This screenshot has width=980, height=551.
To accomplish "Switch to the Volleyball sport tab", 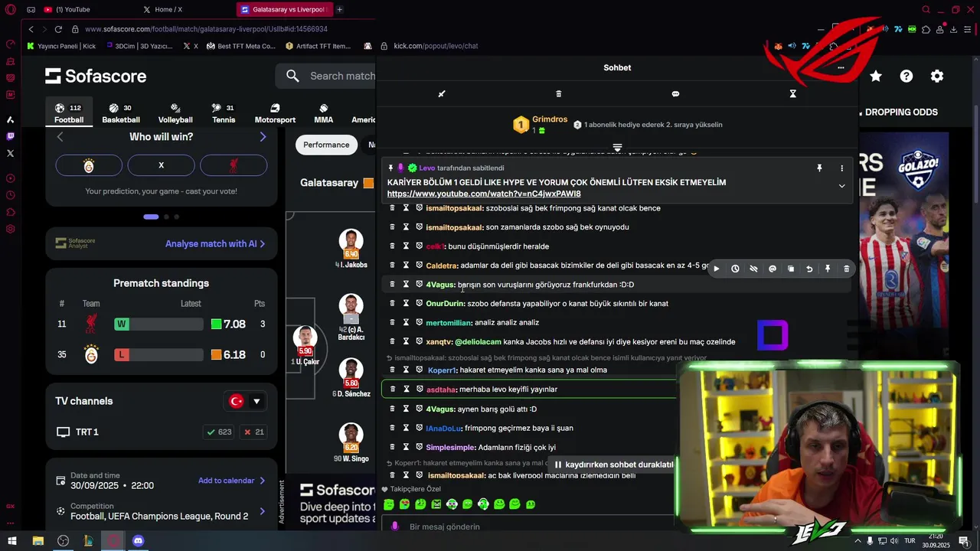I will pos(175,113).
